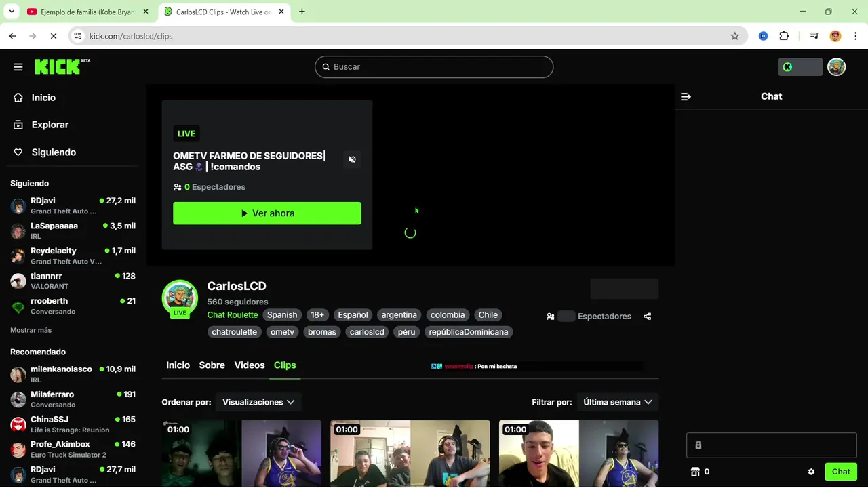868x488 pixels.
Task: Open user profile avatar in header
Action: pos(837,67)
